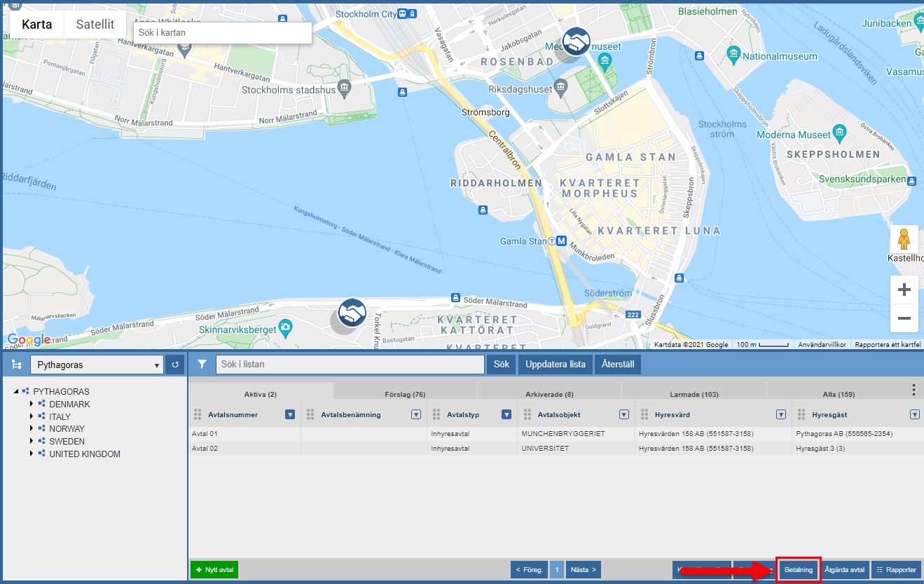Click the filter funnel icon

click(202, 365)
